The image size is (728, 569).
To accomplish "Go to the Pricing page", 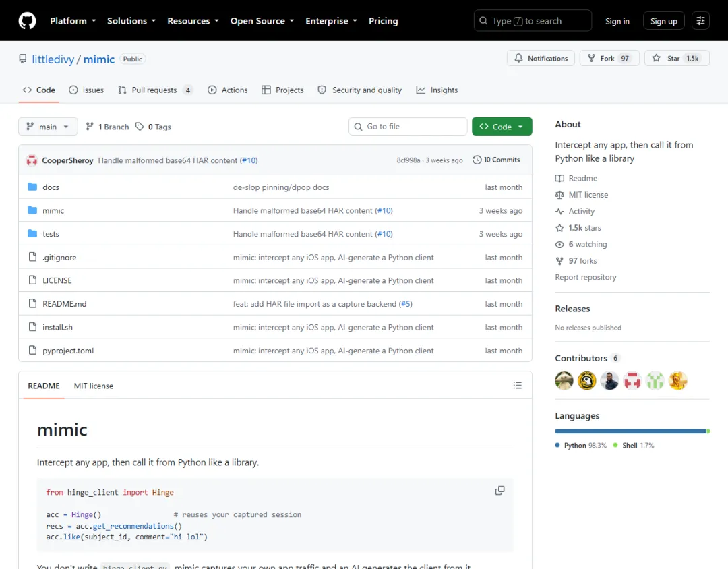I will pyautogui.click(x=383, y=21).
